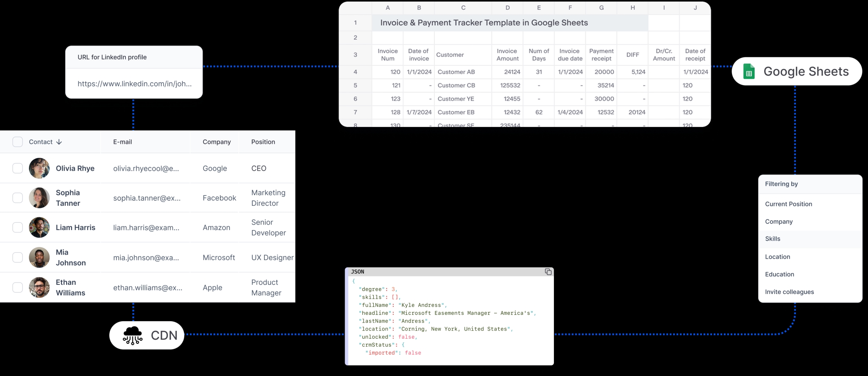Click Invite colleagues in the filter panel

click(789, 292)
